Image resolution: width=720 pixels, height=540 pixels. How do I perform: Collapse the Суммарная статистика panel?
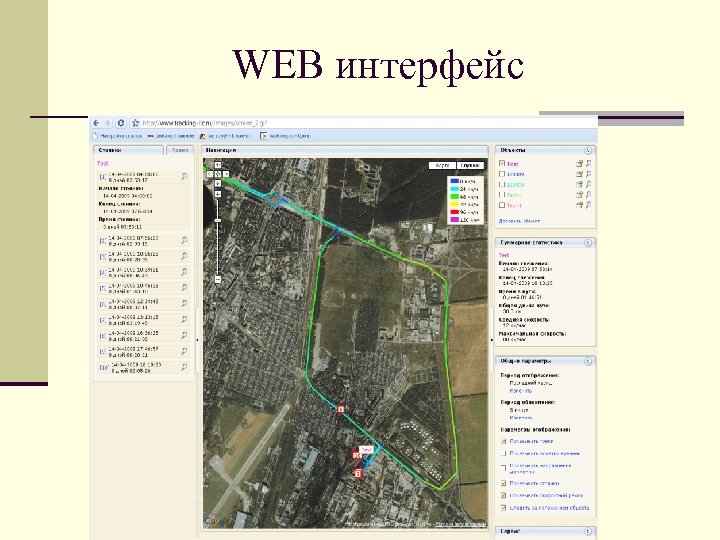point(588,242)
